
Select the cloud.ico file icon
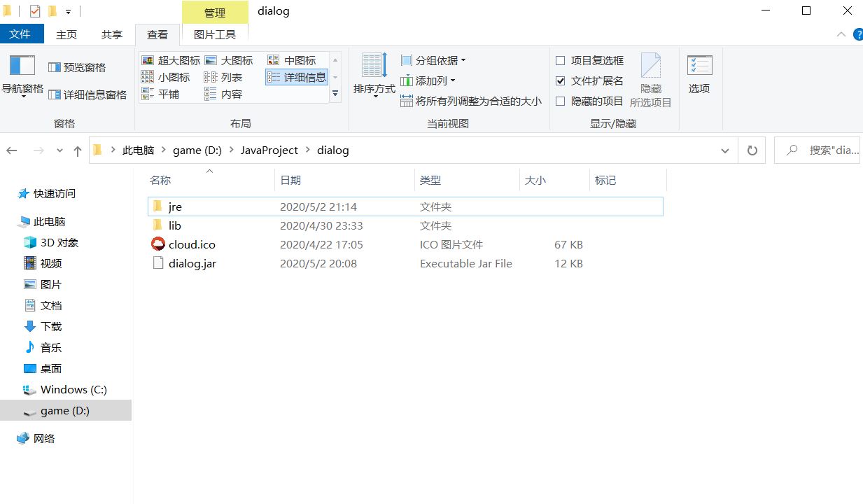pyautogui.click(x=158, y=244)
